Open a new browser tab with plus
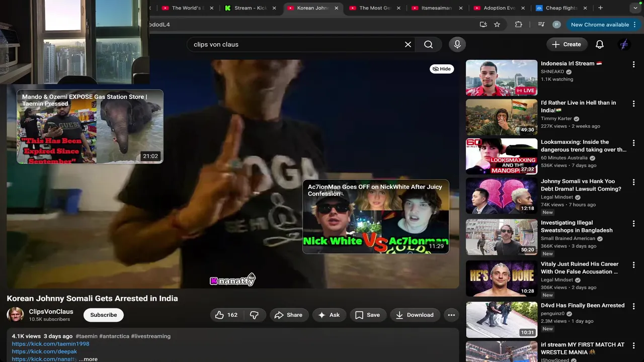 pos(600,8)
